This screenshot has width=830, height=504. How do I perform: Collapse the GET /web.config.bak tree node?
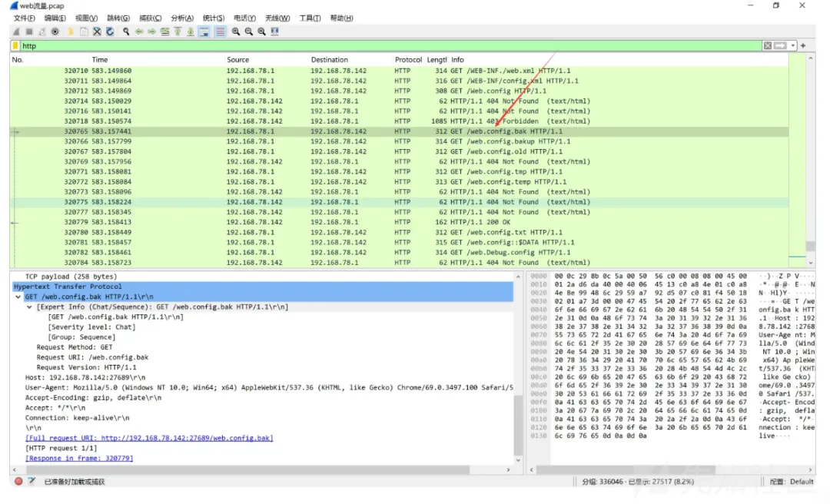18,297
